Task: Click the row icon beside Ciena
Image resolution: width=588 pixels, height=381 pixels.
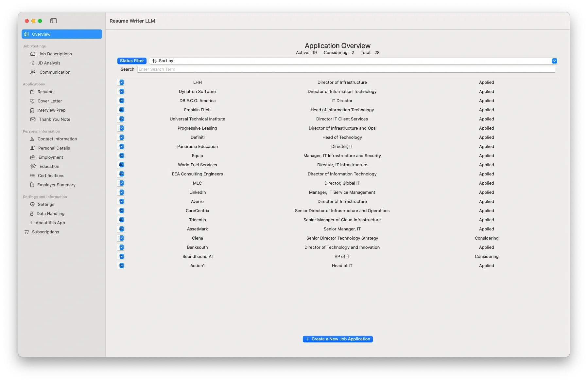Action: pyautogui.click(x=121, y=238)
